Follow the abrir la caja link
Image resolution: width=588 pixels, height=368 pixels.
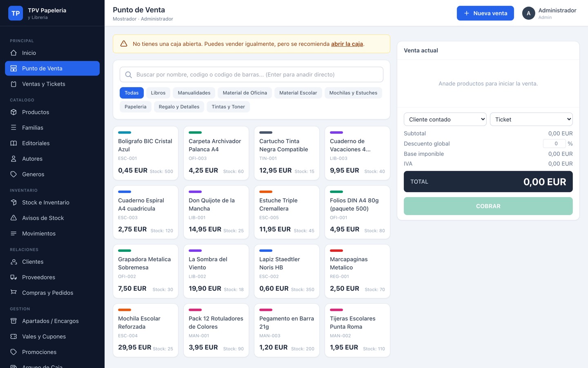347,44
